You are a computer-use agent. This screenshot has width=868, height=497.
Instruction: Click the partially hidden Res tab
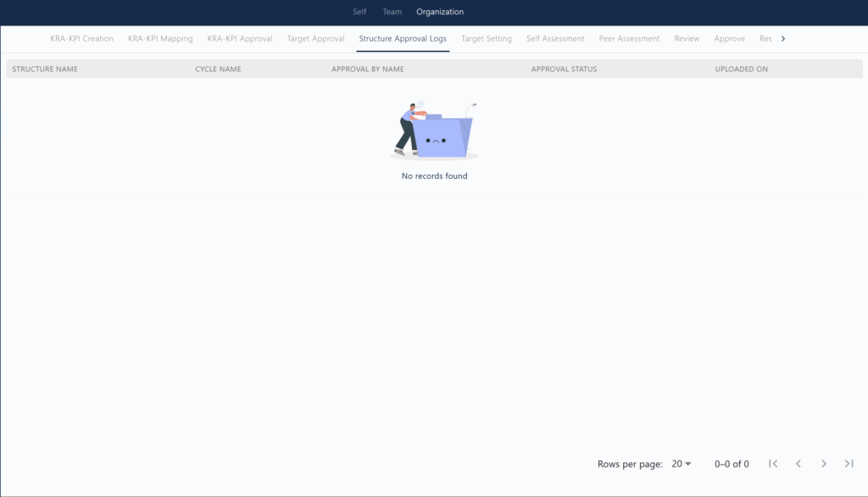tap(765, 39)
